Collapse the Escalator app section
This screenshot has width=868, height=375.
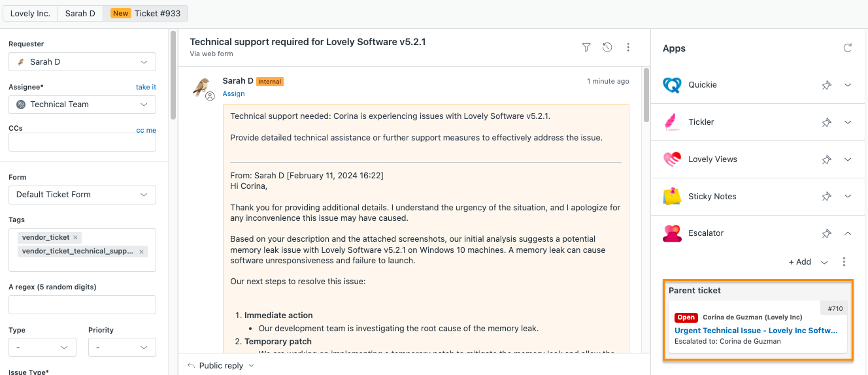(848, 233)
